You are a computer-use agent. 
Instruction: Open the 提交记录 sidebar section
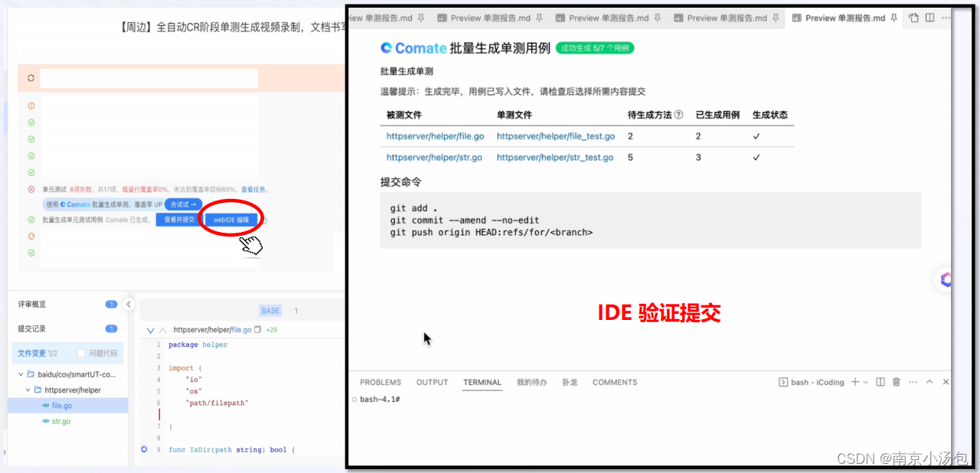pyautogui.click(x=32, y=328)
